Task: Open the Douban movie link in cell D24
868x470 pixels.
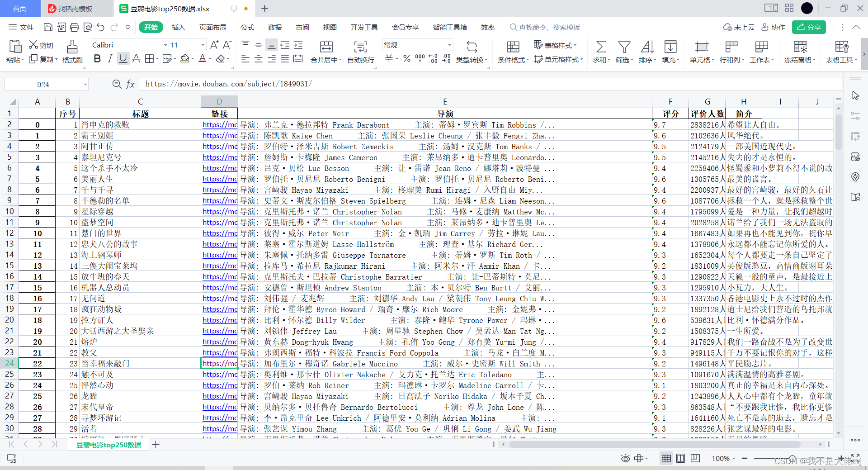Action: point(219,363)
